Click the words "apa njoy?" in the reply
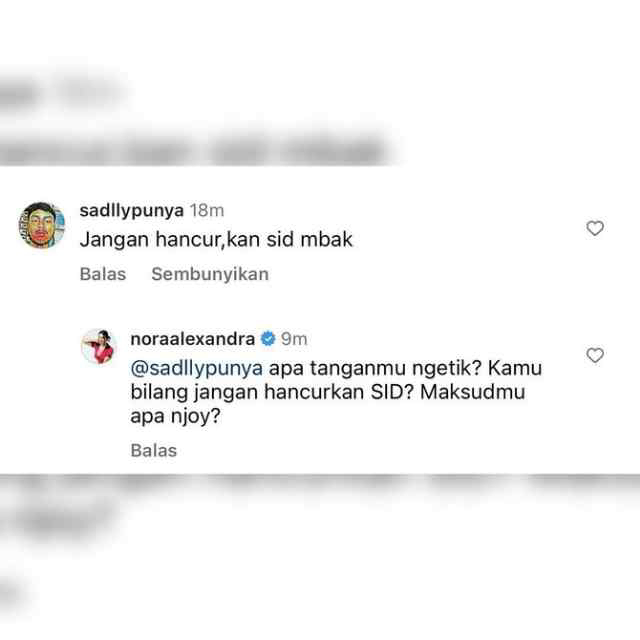 click(176, 416)
